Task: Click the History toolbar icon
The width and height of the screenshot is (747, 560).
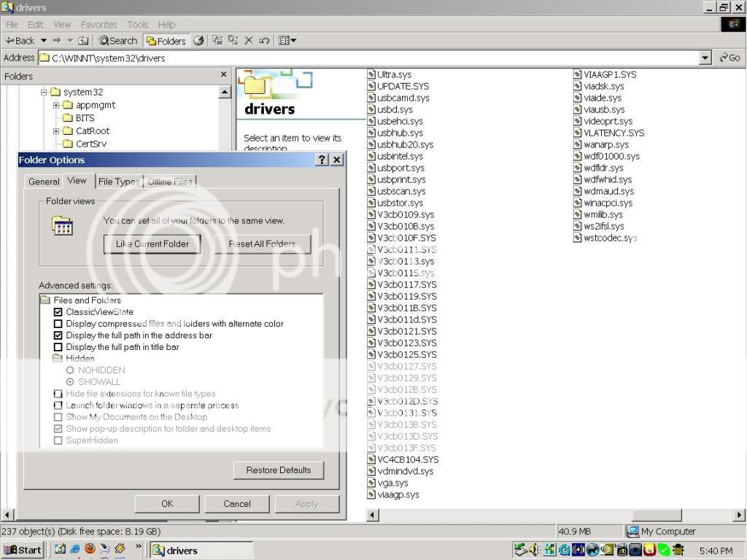Action: pyautogui.click(x=198, y=41)
